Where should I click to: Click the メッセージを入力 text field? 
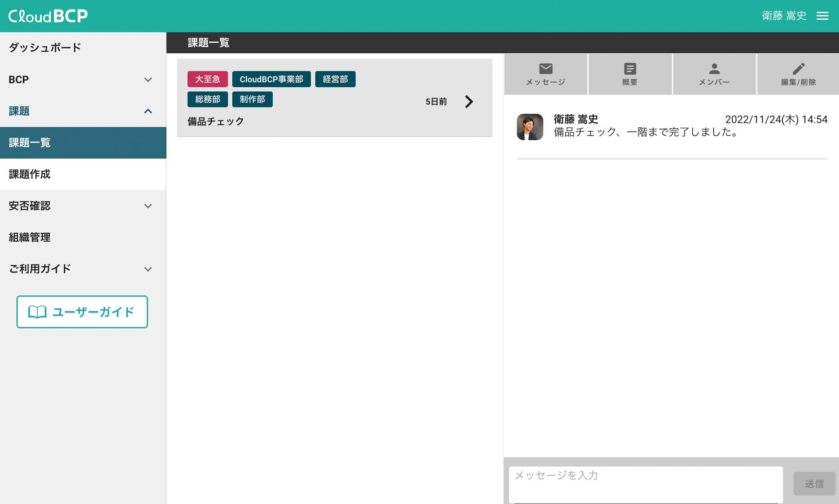(x=645, y=484)
